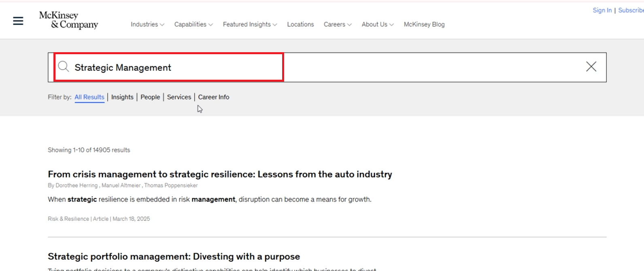Click the Subscribe link
The image size is (644, 271).
(631, 11)
